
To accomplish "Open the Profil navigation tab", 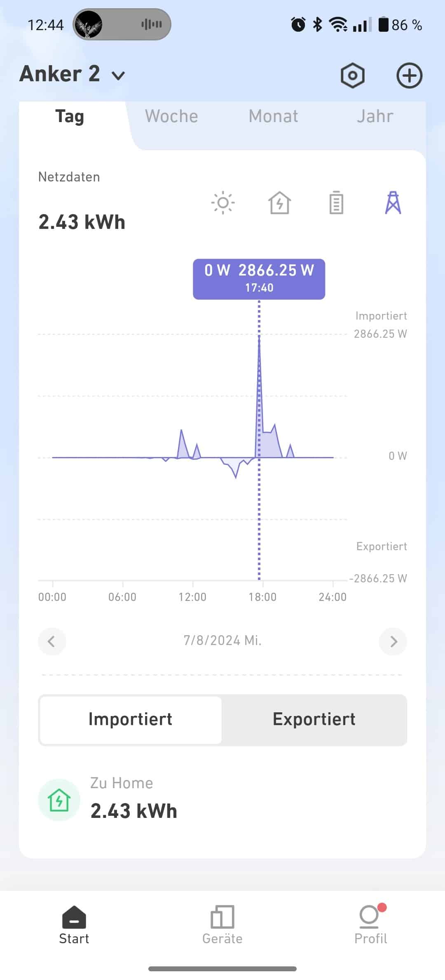I will (x=370, y=925).
